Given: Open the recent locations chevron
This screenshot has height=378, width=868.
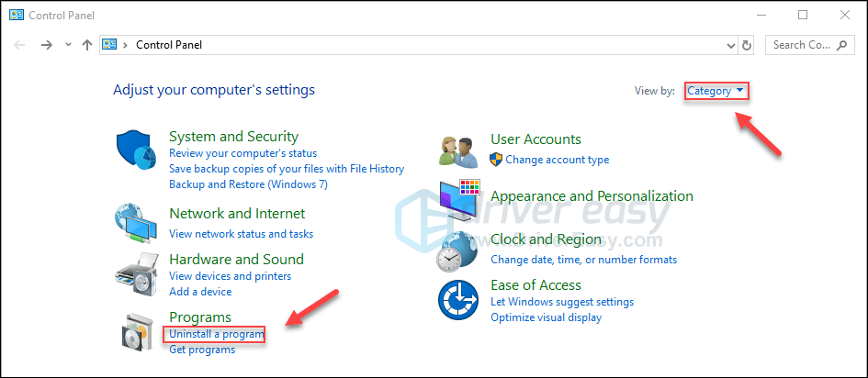Looking at the screenshot, I should (68, 44).
